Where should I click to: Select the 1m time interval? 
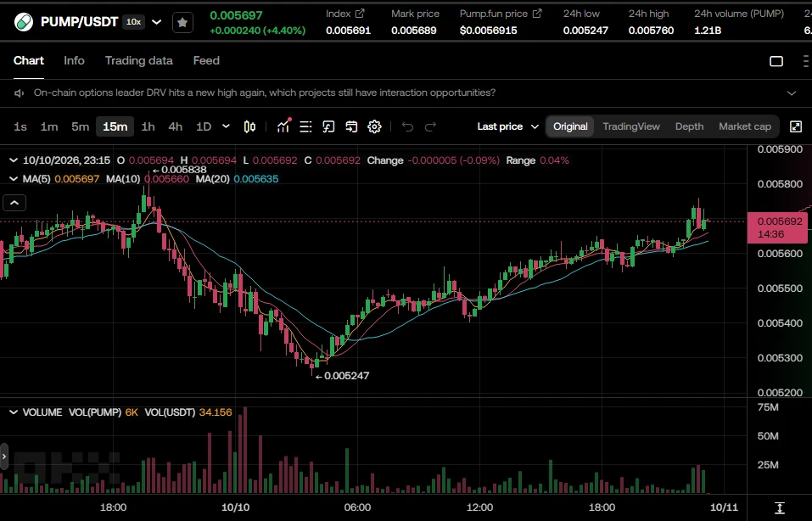tap(49, 126)
